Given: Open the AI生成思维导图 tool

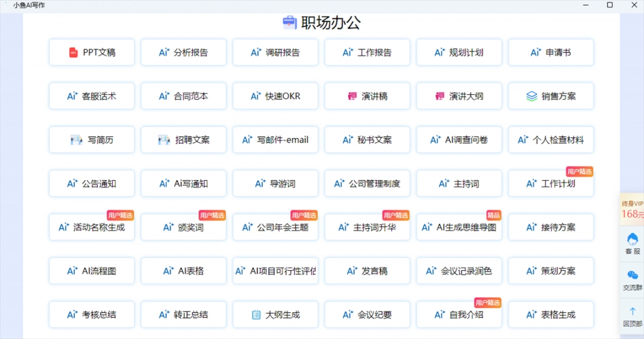Looking at the screenshot, I should pyautogui.click(x=459, y=227).
